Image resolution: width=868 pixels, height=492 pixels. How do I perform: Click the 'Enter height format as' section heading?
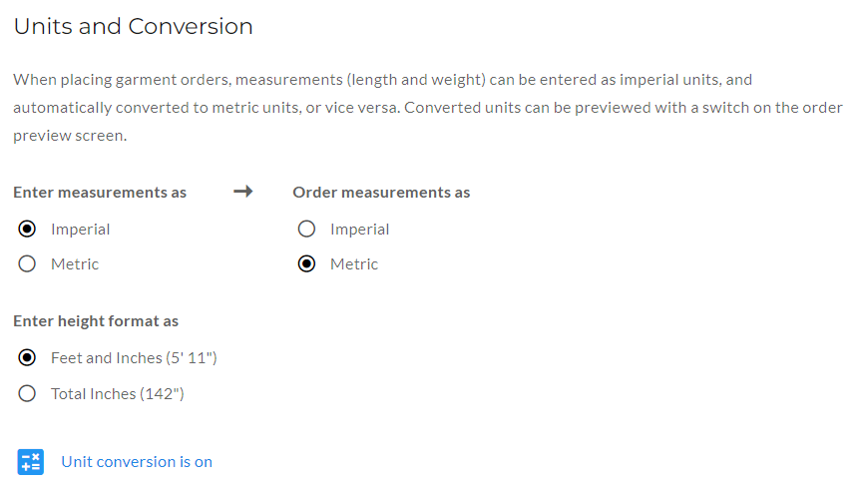96,321
